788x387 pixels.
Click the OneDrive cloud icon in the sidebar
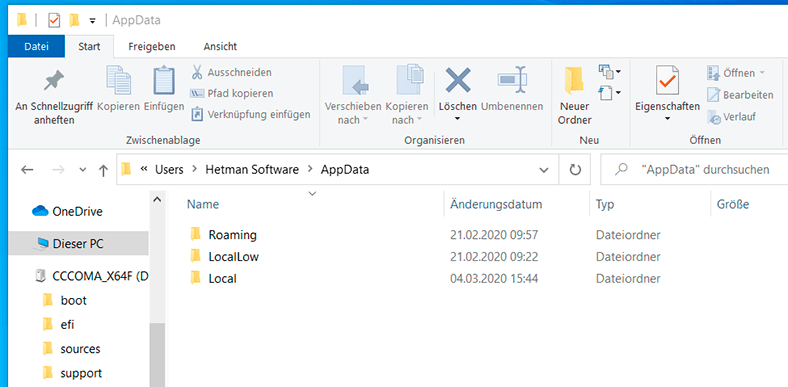[x=40, y=211]
